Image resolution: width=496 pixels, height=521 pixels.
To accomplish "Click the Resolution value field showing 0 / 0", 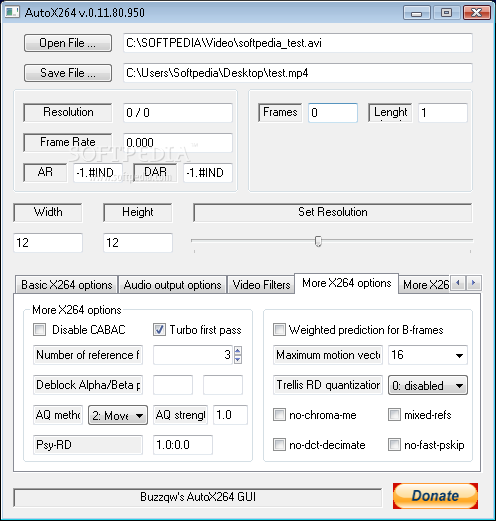I will (x=178, y=113).
